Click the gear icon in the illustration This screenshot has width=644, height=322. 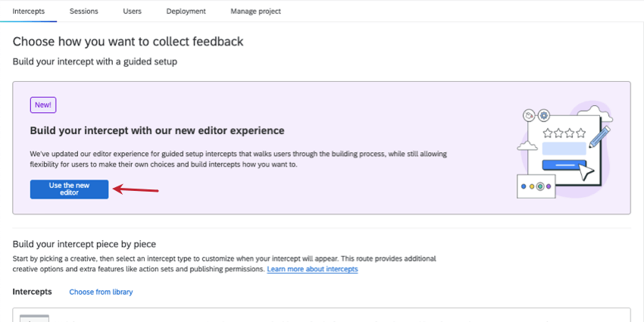542,116
